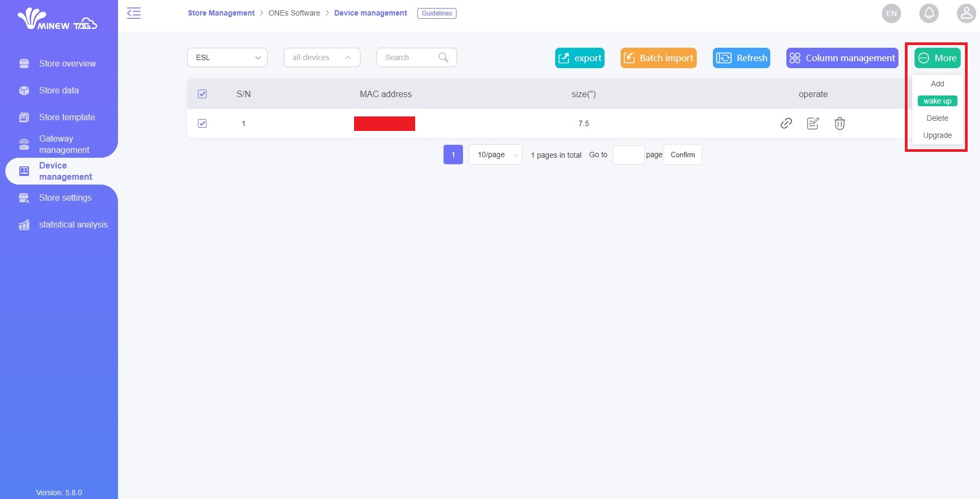Collapse the sidebar using the menu fold icon
980x499 pixels.
pos(134,13)
